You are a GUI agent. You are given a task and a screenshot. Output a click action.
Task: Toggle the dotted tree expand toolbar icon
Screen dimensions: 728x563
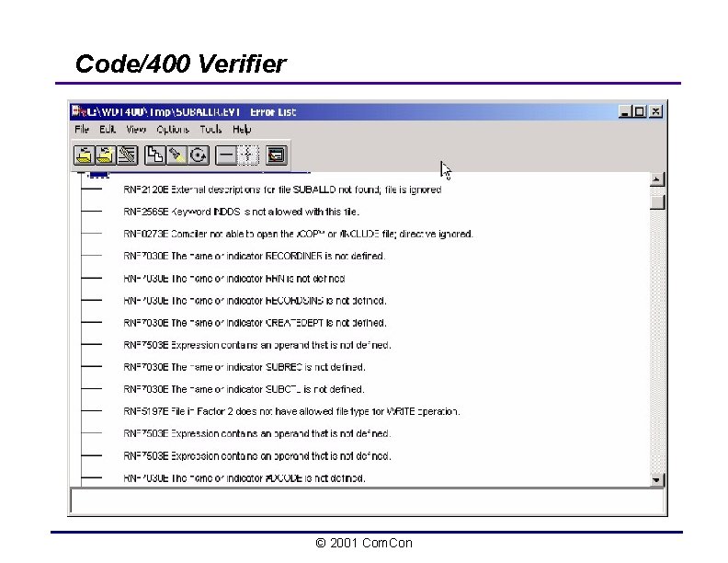(x=248, y=155)
